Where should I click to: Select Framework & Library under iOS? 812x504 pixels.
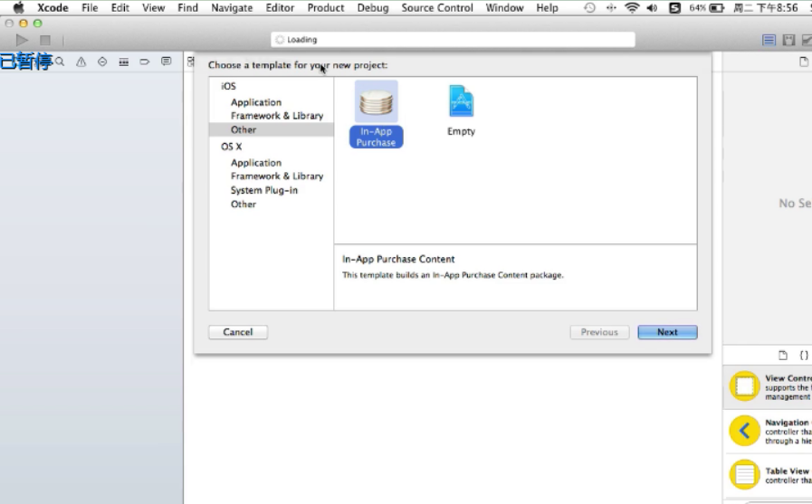277,116
